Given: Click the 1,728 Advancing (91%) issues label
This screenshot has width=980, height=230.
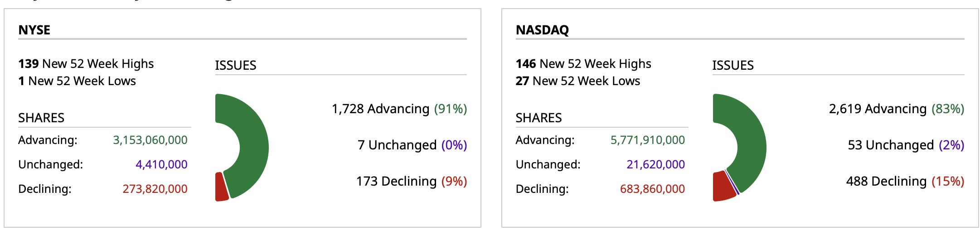Looking at the screenshot, I should coord(399,109).
